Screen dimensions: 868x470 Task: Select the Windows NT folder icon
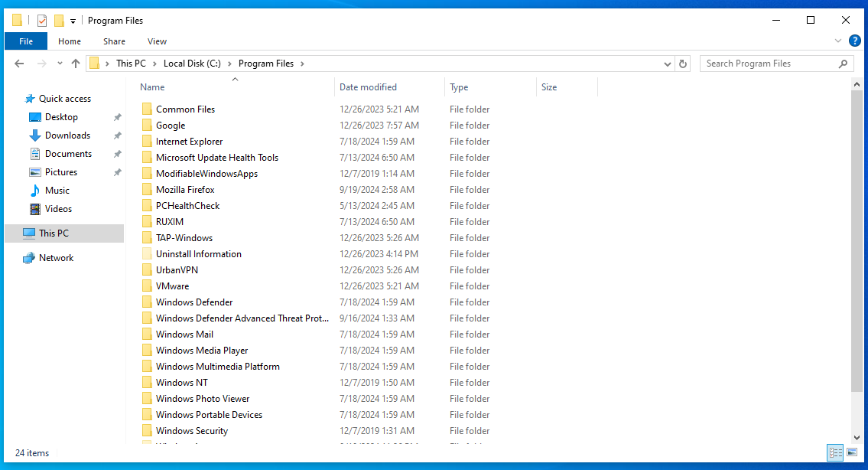(x=147, y=383)
